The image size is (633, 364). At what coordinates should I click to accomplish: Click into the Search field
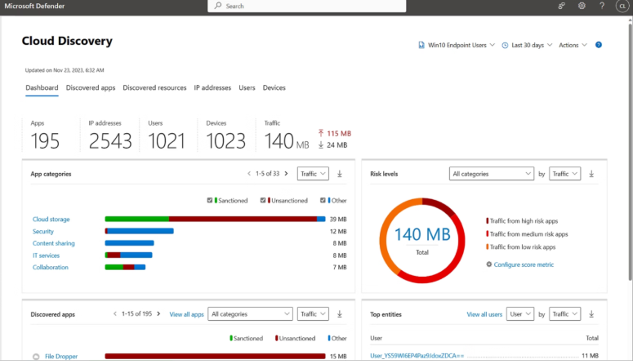coord(307,6)
